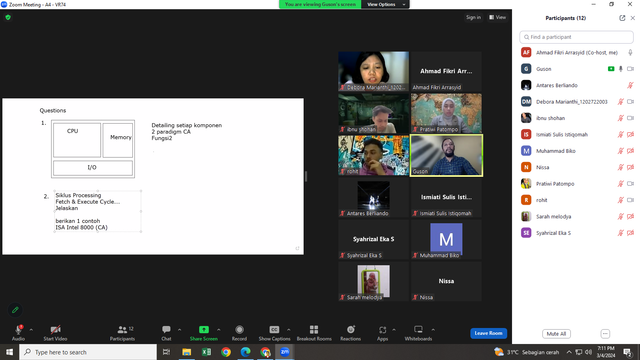The image size is (640, 360).
Task: Select Sarah melodya in participants list
Action: tap(576, 216)
